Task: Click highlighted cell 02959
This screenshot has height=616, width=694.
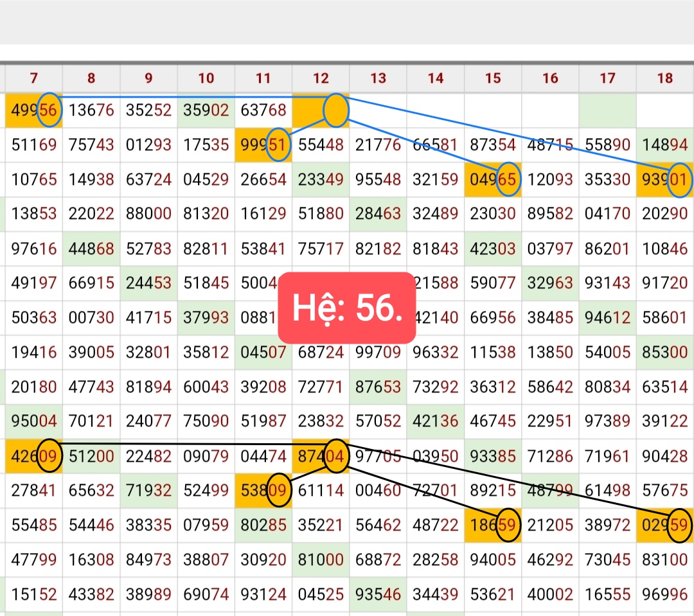Action: pos(665,525)
